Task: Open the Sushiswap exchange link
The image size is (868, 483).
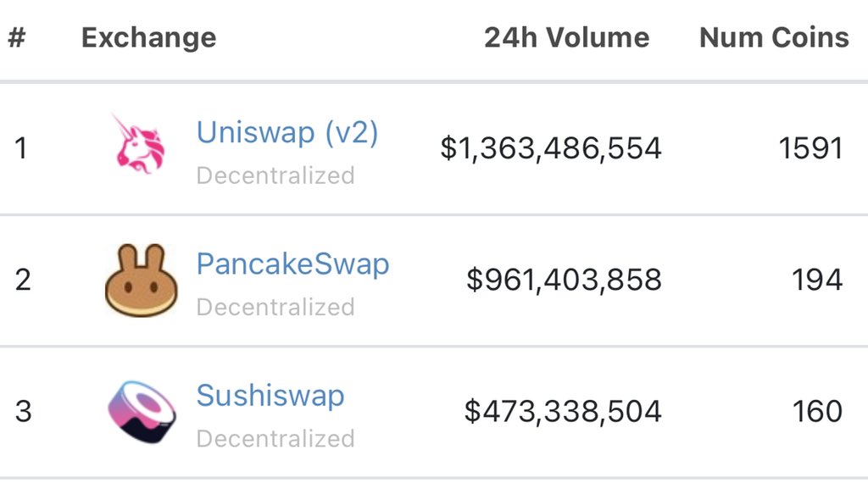Action: [x=270, y=396]
